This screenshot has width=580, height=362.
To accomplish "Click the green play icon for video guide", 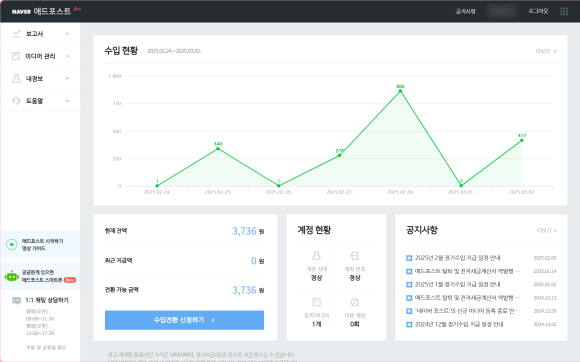I will 12,244.
